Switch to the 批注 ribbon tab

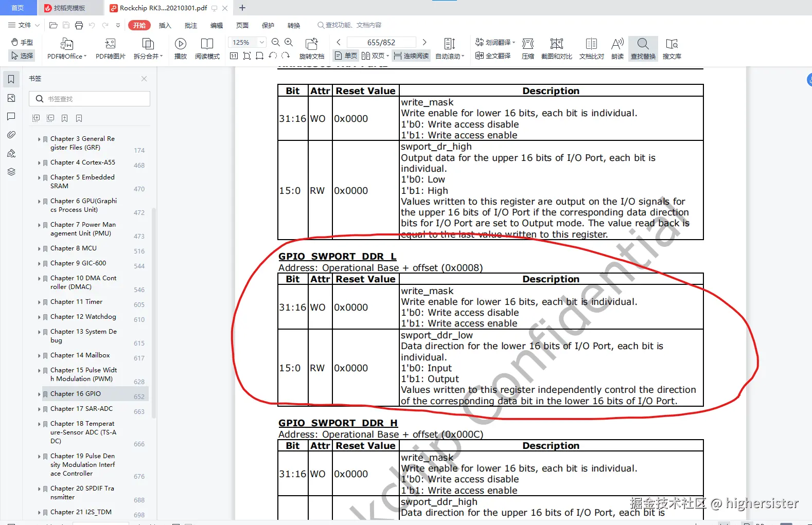pos(191,25)
